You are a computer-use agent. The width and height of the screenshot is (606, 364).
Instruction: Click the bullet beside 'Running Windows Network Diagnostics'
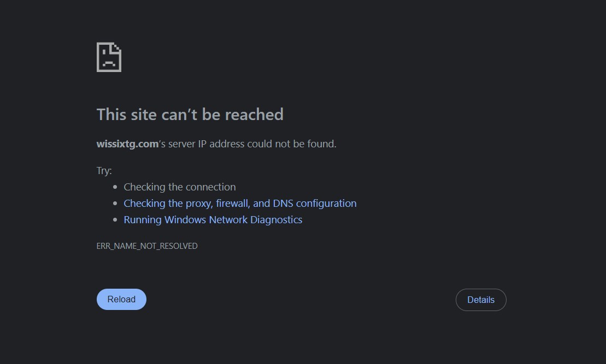pyautogui.click(x=115, y=220)
